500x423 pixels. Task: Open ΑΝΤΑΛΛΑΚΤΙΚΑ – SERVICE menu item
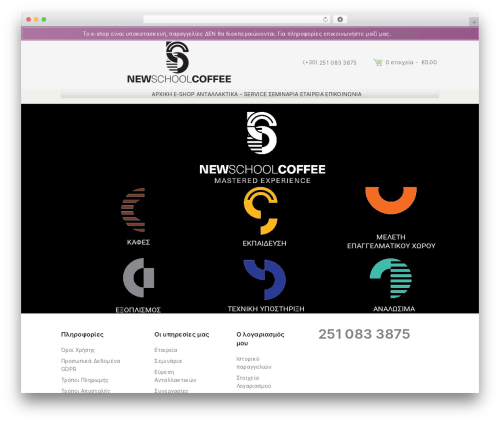tap(232, 94)
